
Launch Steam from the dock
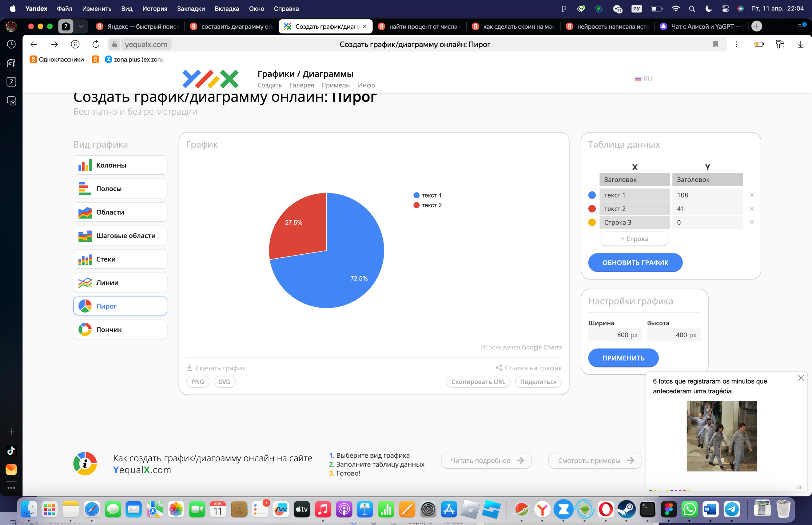pos(627,509)
